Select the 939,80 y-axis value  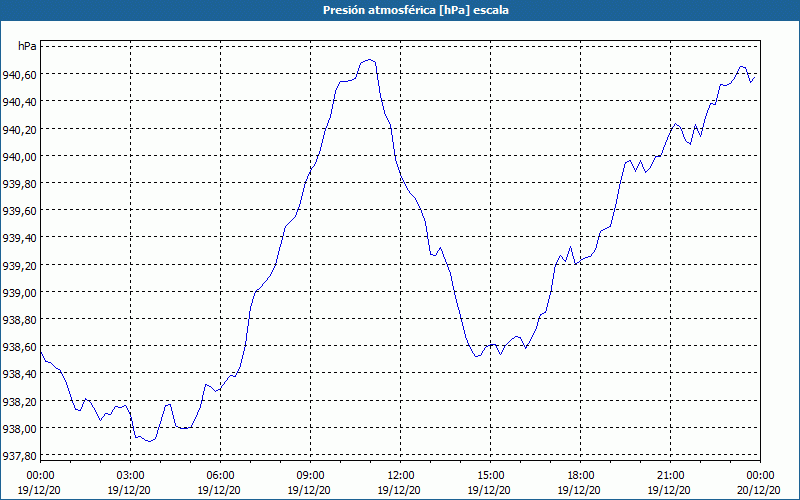pyautogui.click(x=19, y=184)
